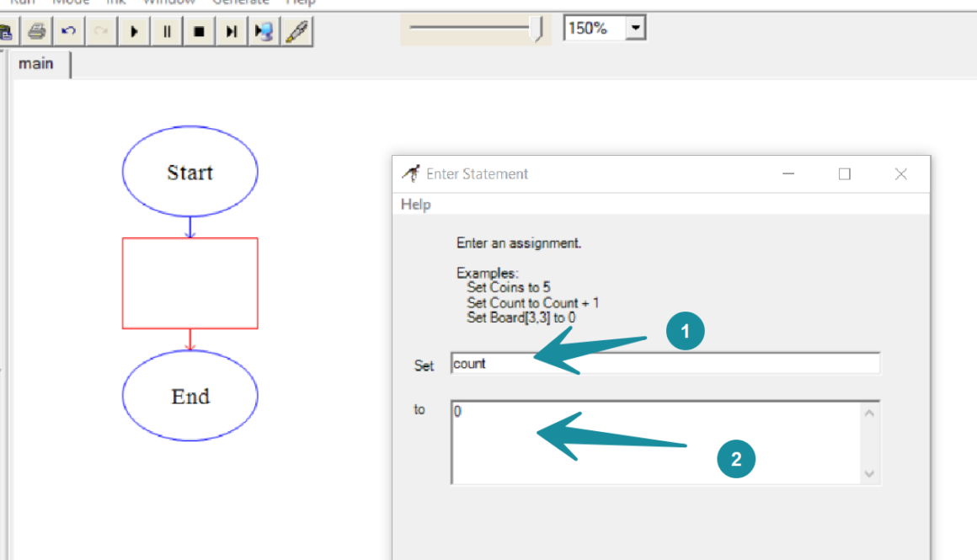This screenshot has height=560, width=977.
Task: Select the red assignment rectangle
Action: 190,283
